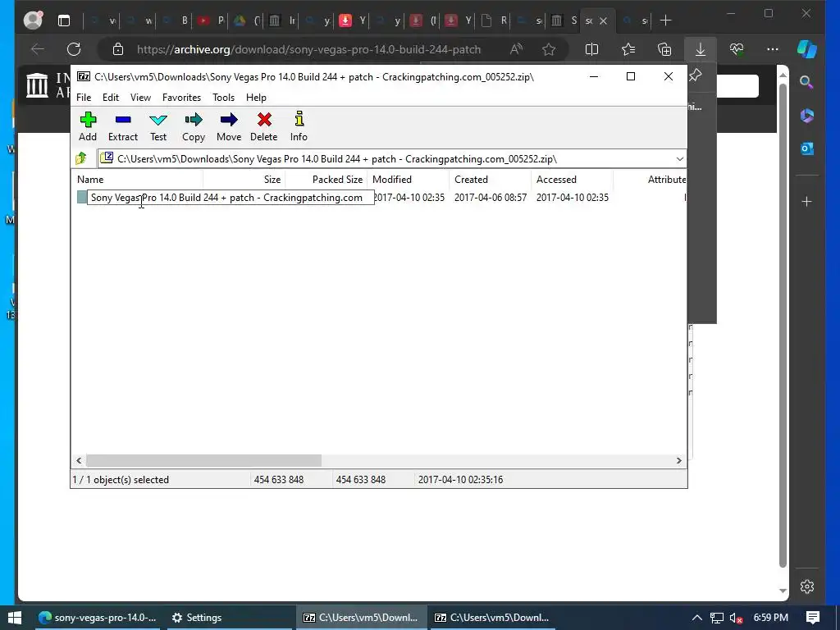This screenshot has width=840, height=630.
Task: Close the active Edge tab
Action: [x=603, y=21]
